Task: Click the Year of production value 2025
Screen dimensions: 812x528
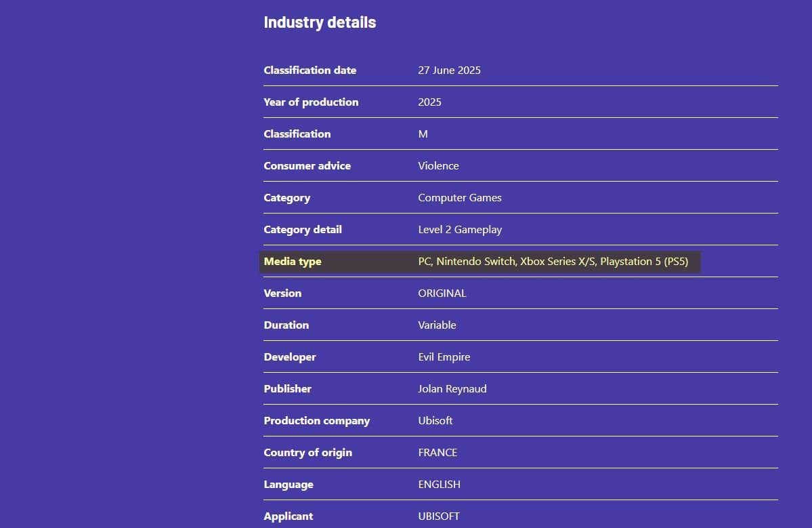Action: [429, 102]
